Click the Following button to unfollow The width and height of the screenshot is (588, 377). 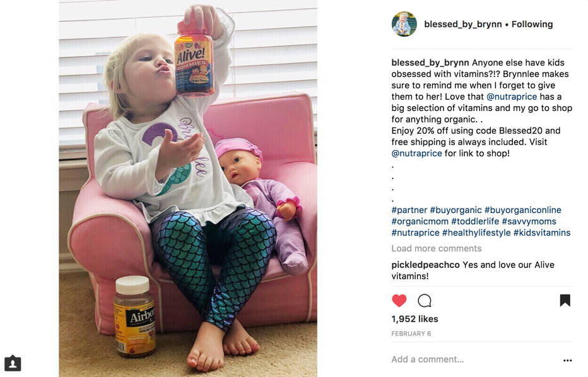[x=532, y=24]
